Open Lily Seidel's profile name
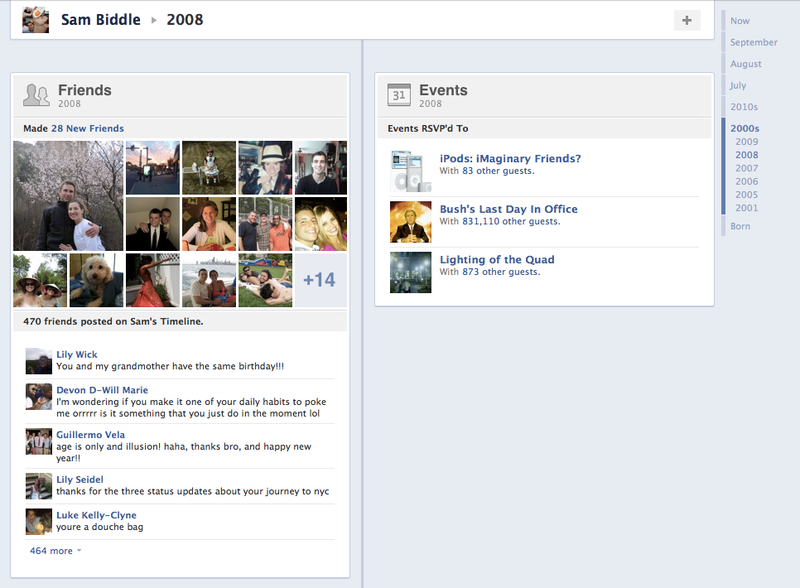Screen dimensions: 800x588 point(80,480)
